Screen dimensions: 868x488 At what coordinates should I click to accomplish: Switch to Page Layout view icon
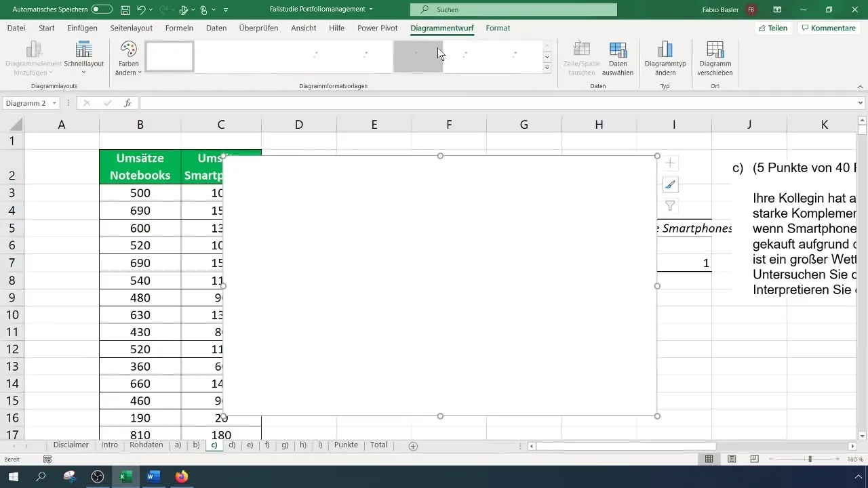click(x=732, y=460)
